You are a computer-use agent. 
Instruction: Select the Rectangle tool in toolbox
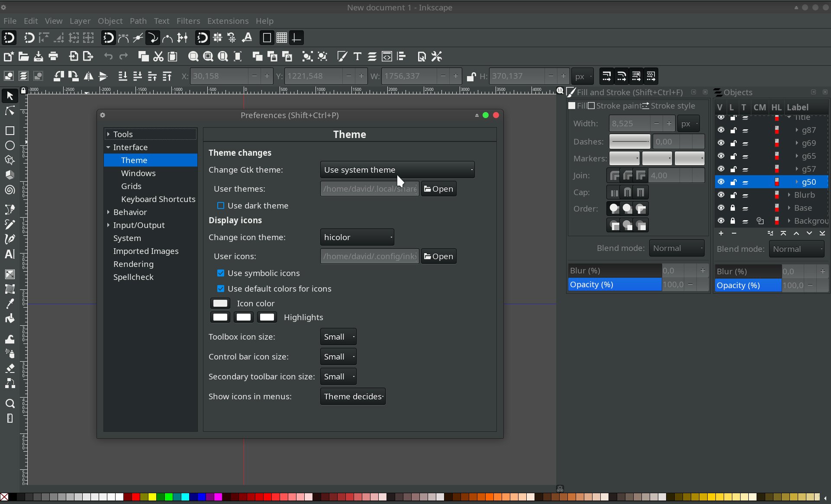point(10,131)
